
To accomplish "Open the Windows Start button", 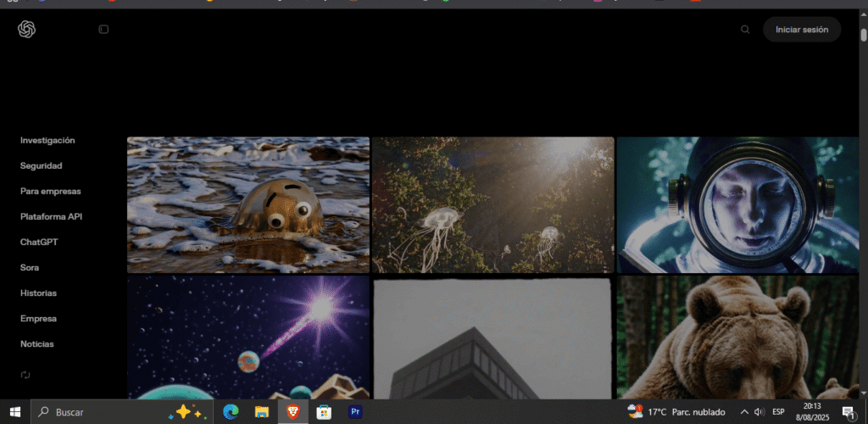I will point(15,412).
